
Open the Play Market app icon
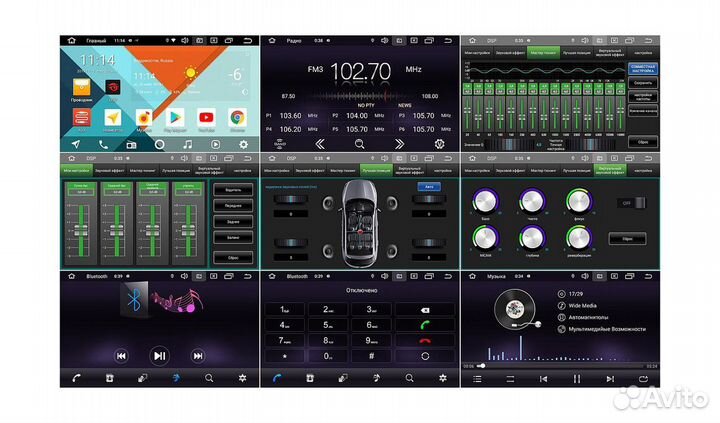(x=175, y=119)
